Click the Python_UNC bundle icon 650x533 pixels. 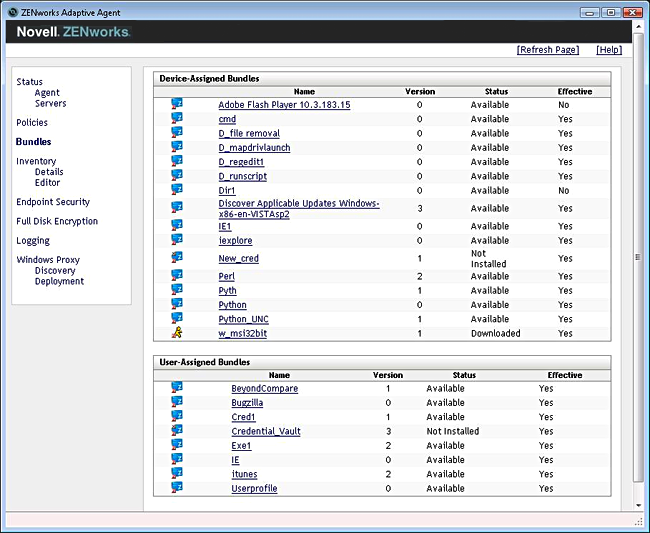click(177, 319)
